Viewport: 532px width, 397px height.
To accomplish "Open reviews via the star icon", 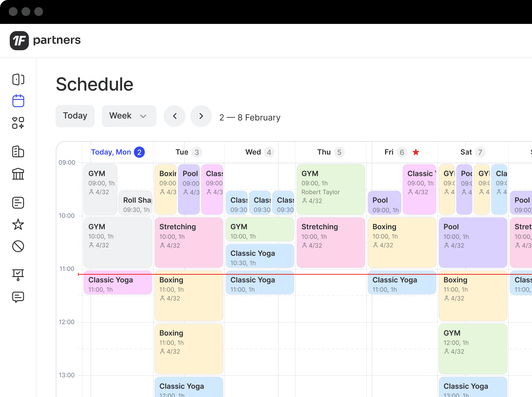I will (x=18, y=224).
